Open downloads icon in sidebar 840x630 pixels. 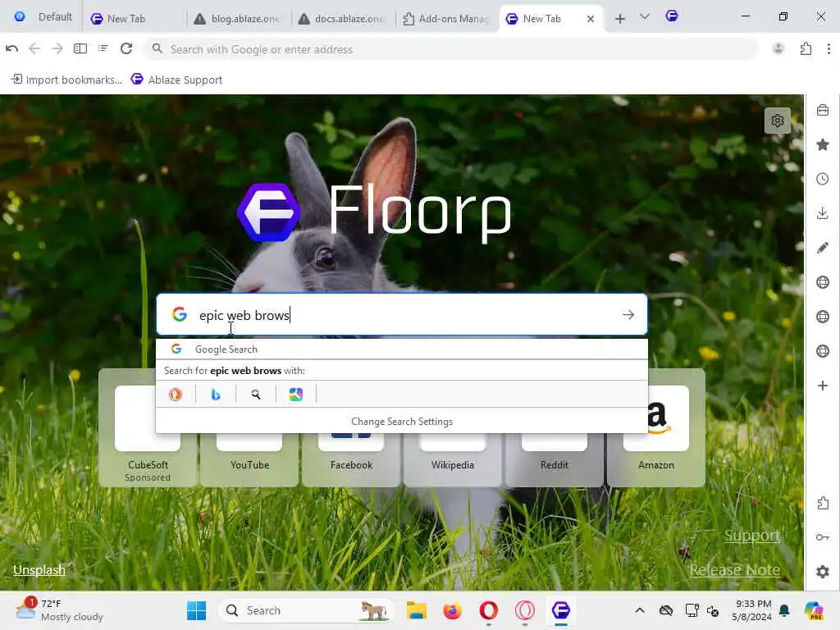click(x=823, y=213)
